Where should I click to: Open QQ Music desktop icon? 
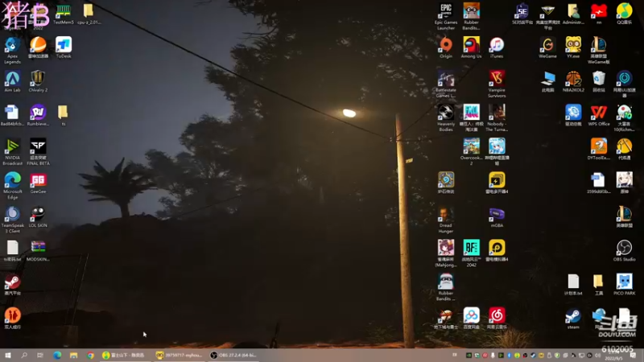[624, 14]
